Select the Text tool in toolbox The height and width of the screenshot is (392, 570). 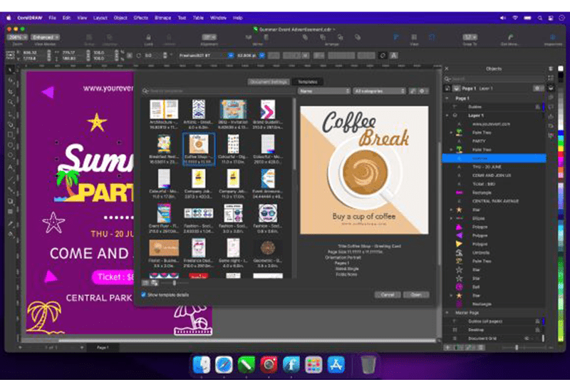tap(10, 168)
